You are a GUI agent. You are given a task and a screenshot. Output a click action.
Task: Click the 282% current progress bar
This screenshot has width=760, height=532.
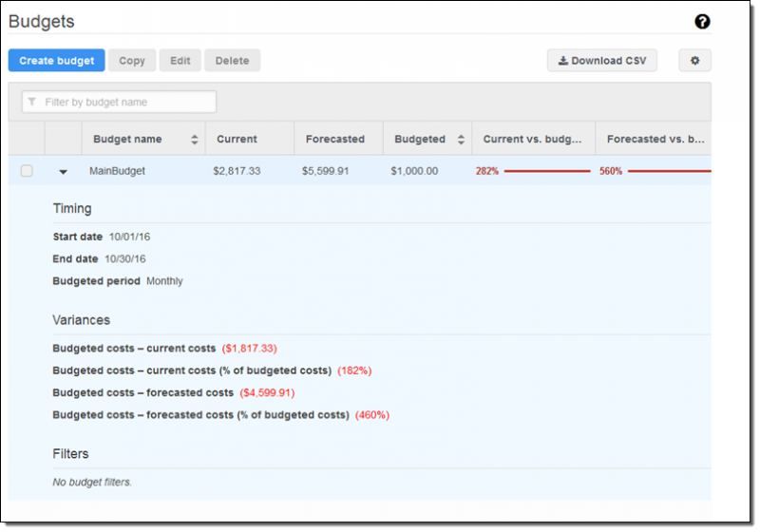click(x=547, y=171)
